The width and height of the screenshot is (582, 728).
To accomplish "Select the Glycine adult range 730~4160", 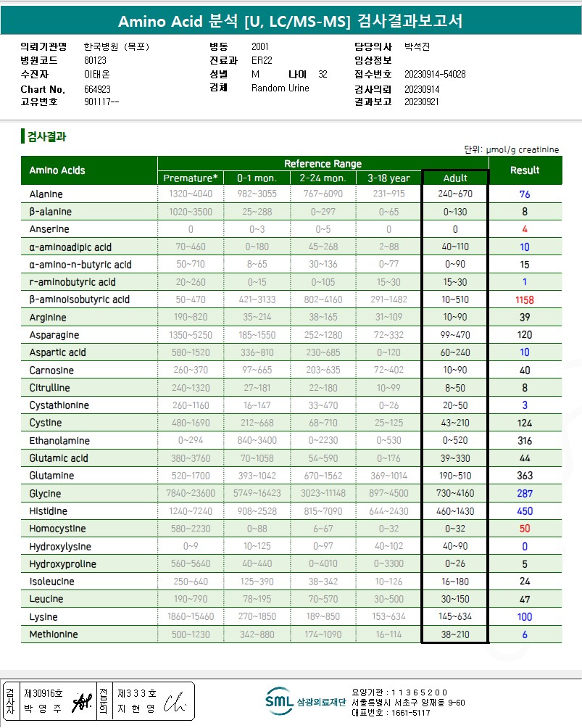I will coord(455,493).
